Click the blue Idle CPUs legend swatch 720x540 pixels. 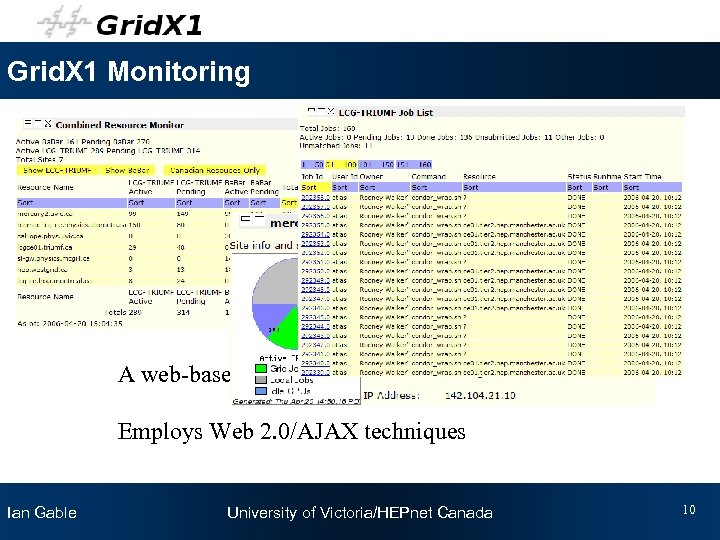260,391
